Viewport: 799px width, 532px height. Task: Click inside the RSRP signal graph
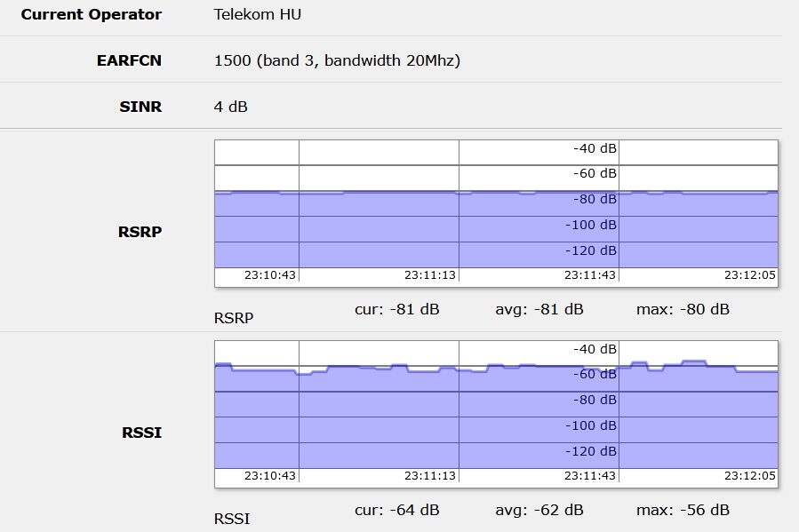[496, 213]
